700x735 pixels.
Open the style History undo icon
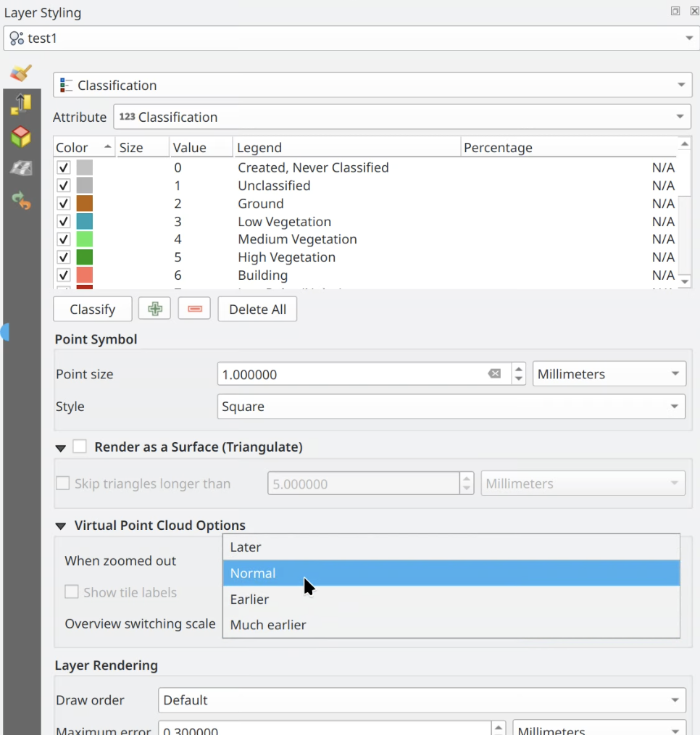tap(21, 201)
